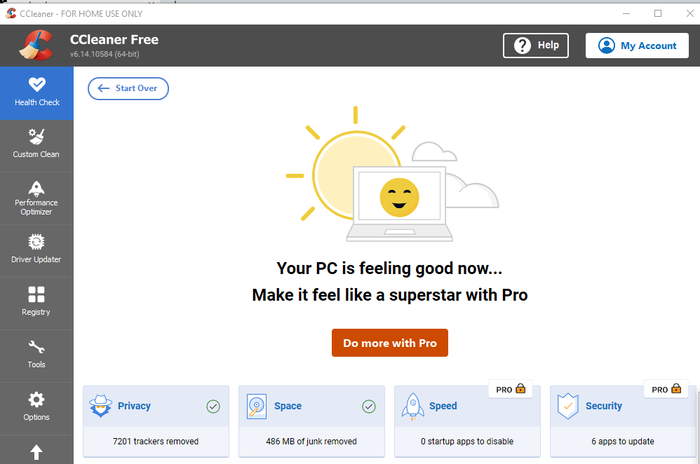
Task: Click the PRO lock badge on Speed
Action: pos(511,389)
